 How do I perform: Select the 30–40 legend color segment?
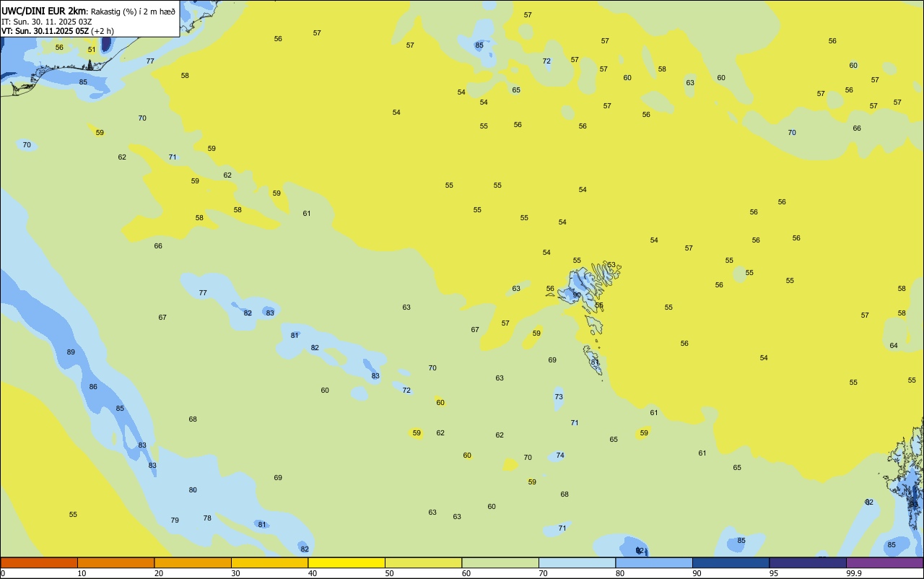(x=269, y=562)
